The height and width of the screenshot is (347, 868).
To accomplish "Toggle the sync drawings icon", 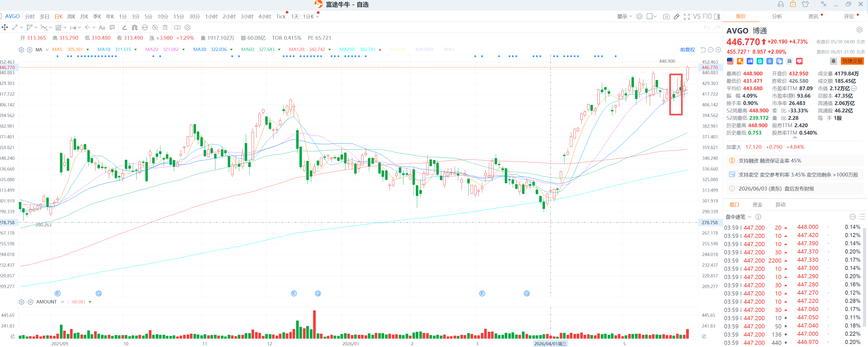I will pyautogui.click(x=145, y=27).
